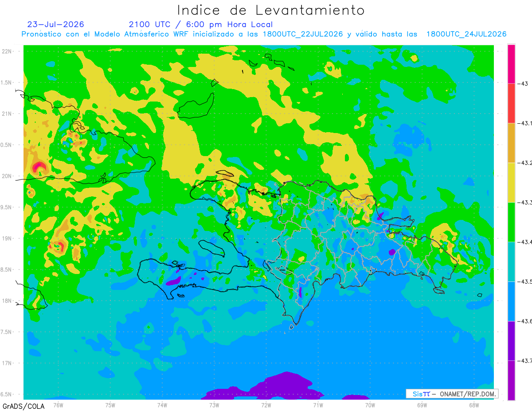The width and height of the screenshot is (532, 411).
Task: Click the light blue swatch in the color legend
Action: click(511, 301)
